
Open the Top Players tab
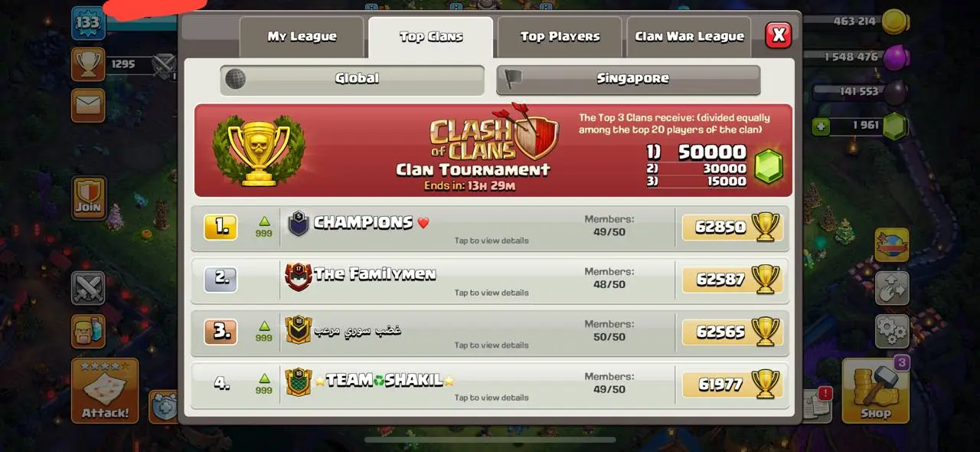tap(560, 37)
